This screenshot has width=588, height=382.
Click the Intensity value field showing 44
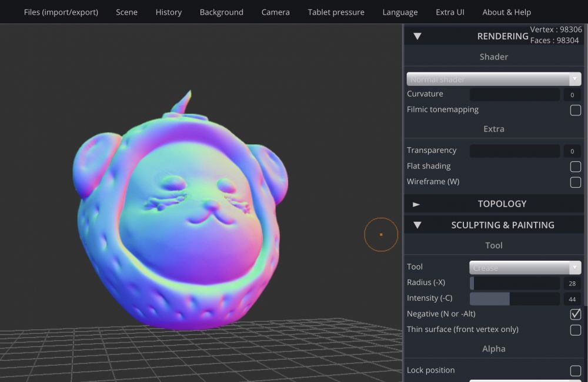[x=572, y=299]
